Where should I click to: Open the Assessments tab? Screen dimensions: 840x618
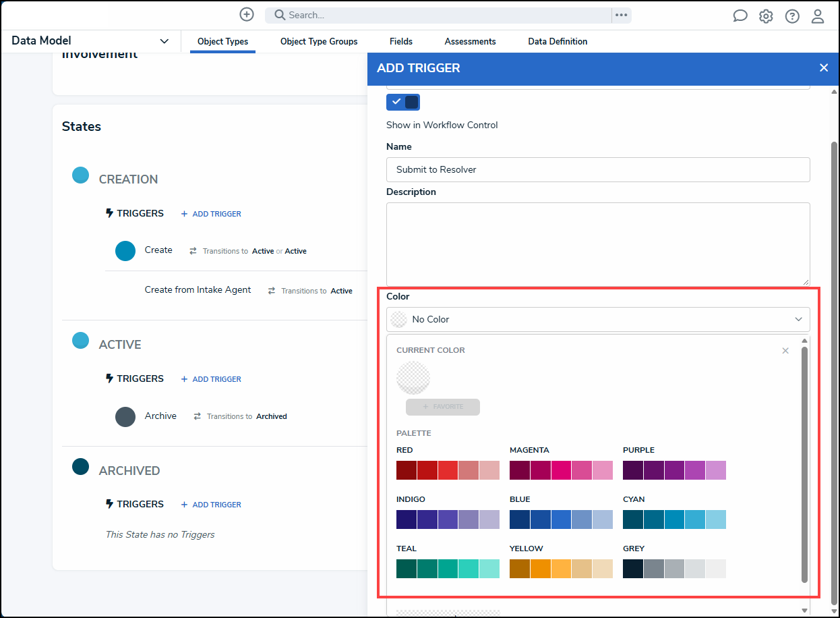click(x=470, y=41)
